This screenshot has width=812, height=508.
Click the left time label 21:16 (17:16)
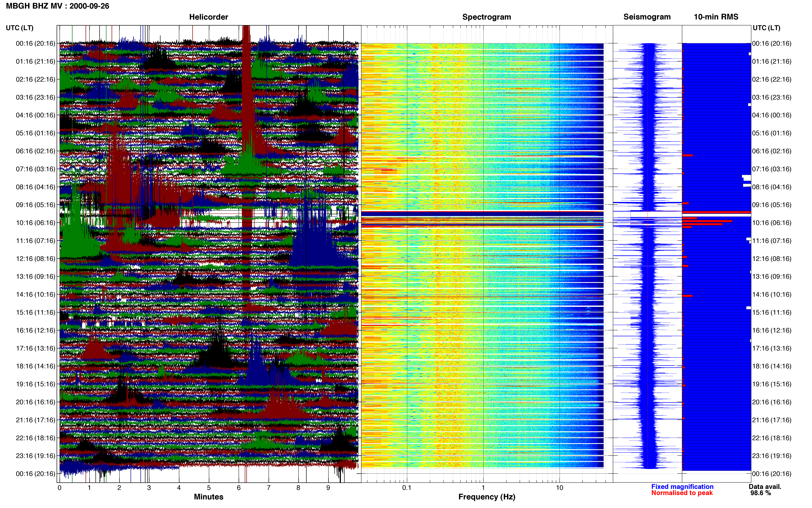pos(36,420)
